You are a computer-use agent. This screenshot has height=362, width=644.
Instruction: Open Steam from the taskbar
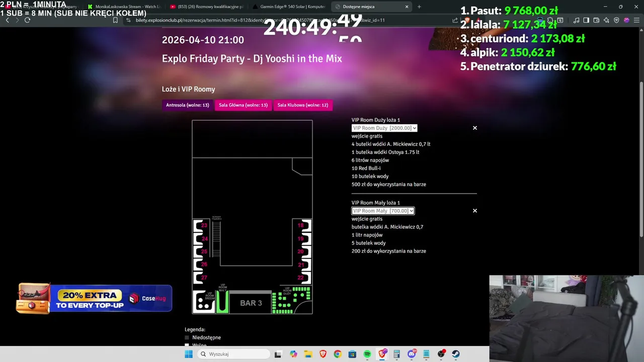[456, 354]
